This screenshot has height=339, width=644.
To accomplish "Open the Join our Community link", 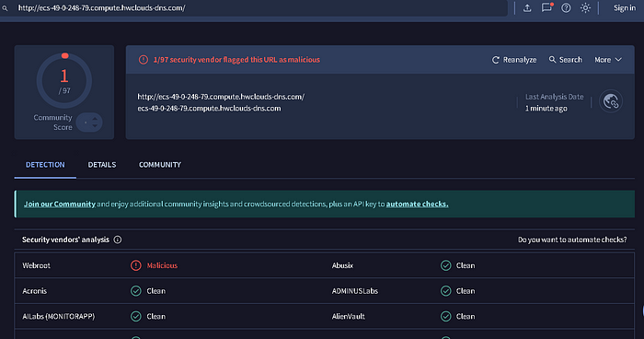I will click(60, 205).
